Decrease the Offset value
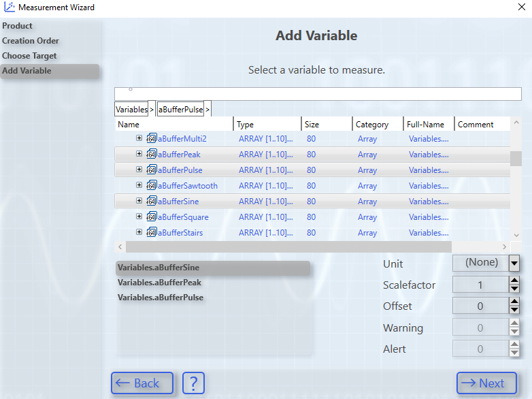 [x=514, y=310]
